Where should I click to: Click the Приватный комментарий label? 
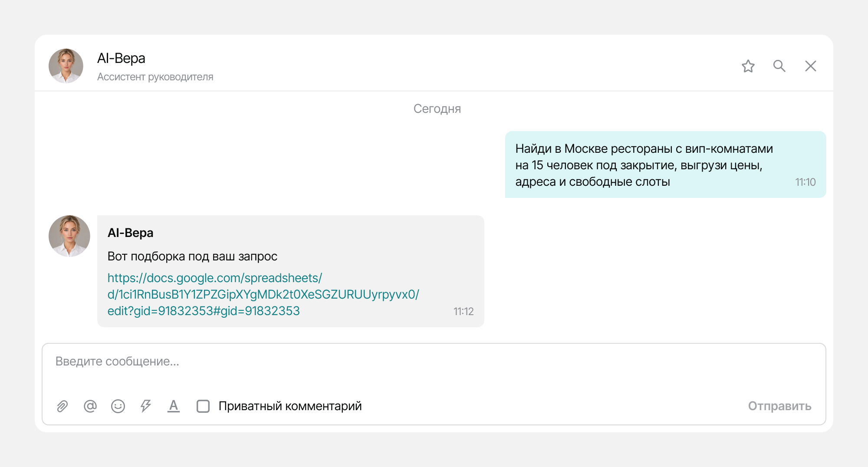click(290, 406)
